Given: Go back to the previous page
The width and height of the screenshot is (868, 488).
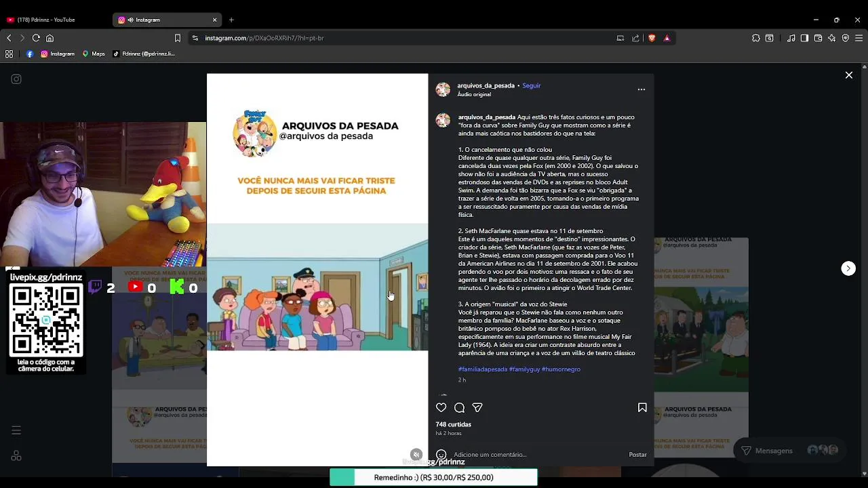Looking at the screenshot, I should point(9,38).
